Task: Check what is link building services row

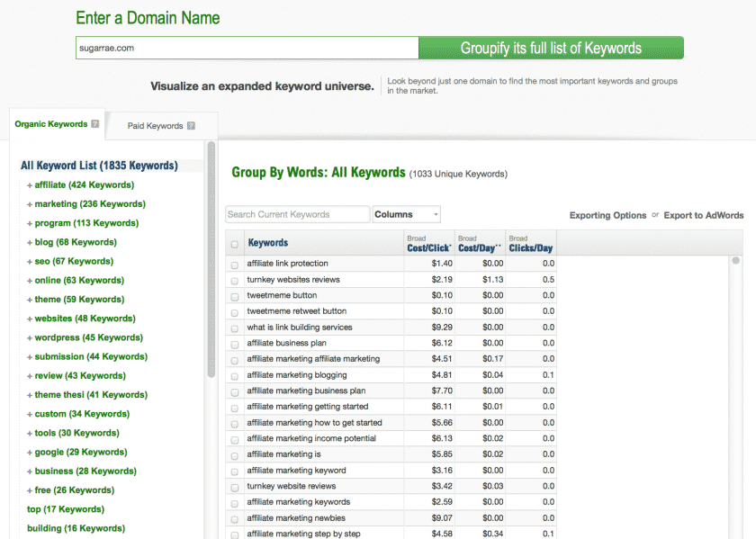Action: (x=235, y=328)
